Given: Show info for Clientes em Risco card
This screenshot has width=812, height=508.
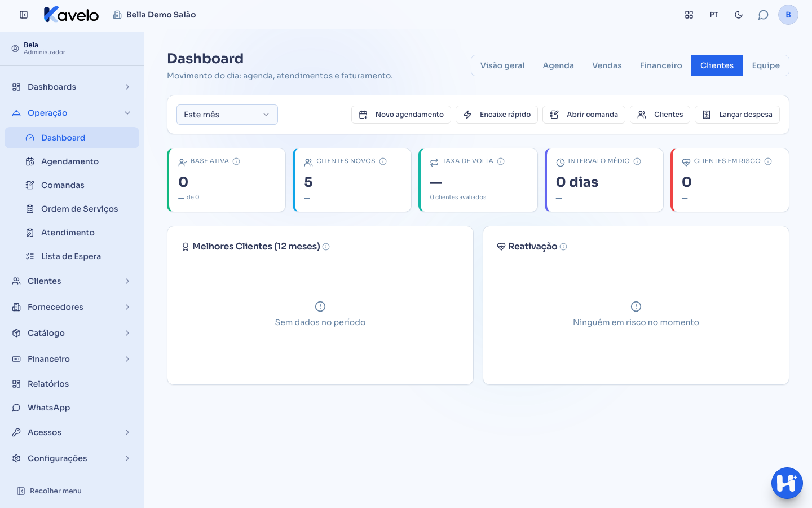Looking at the screenshot, I should coord(768,161).
